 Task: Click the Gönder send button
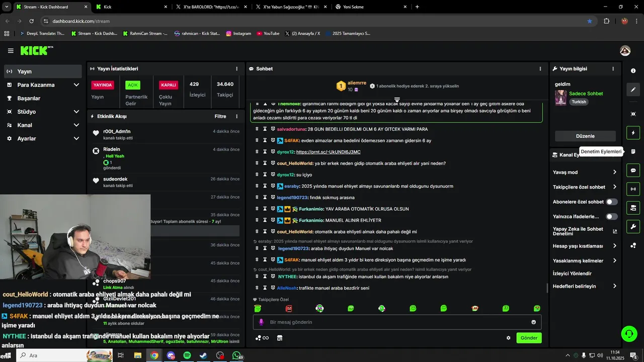coord(529,338)
